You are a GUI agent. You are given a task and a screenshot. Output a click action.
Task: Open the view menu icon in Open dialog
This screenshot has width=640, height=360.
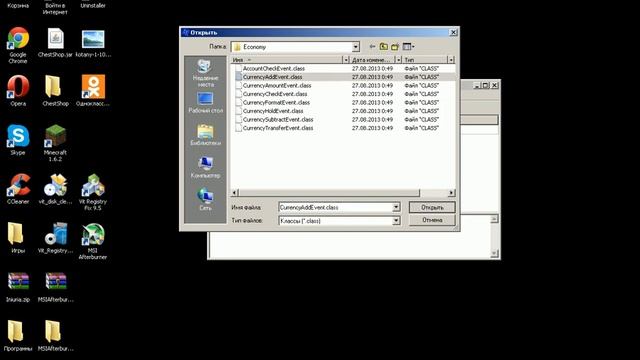tap(408, 47)
